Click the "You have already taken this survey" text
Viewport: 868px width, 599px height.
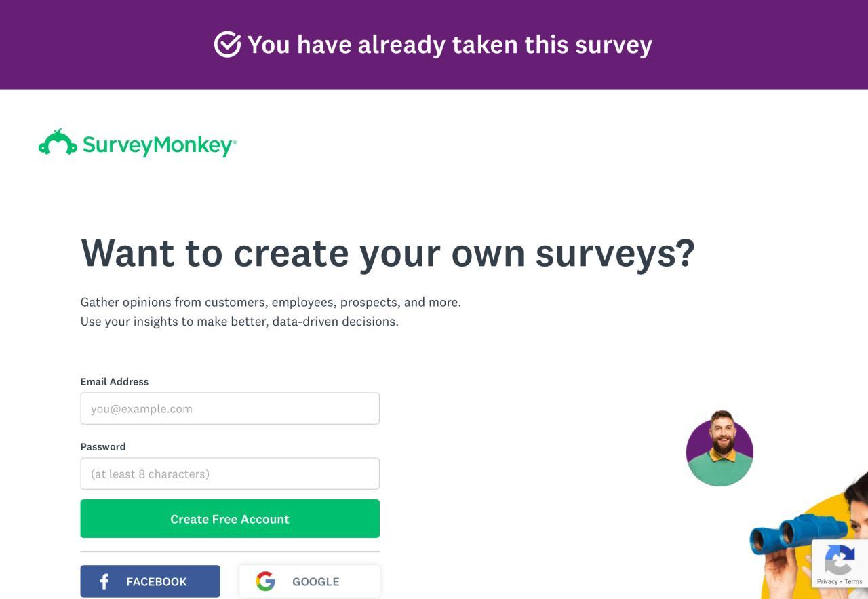coord(449,45)
